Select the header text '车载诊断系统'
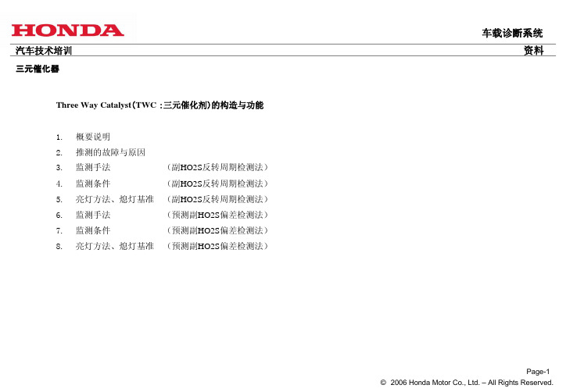The width and height of the screenshot is (566, 392). tap(512, 33)
